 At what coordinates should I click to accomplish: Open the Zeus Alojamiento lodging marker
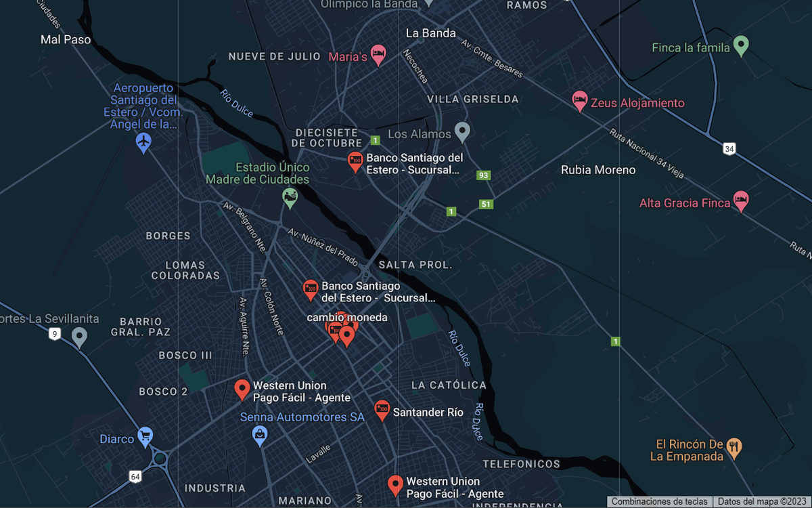pyautogui.click(x=580, y=102)
